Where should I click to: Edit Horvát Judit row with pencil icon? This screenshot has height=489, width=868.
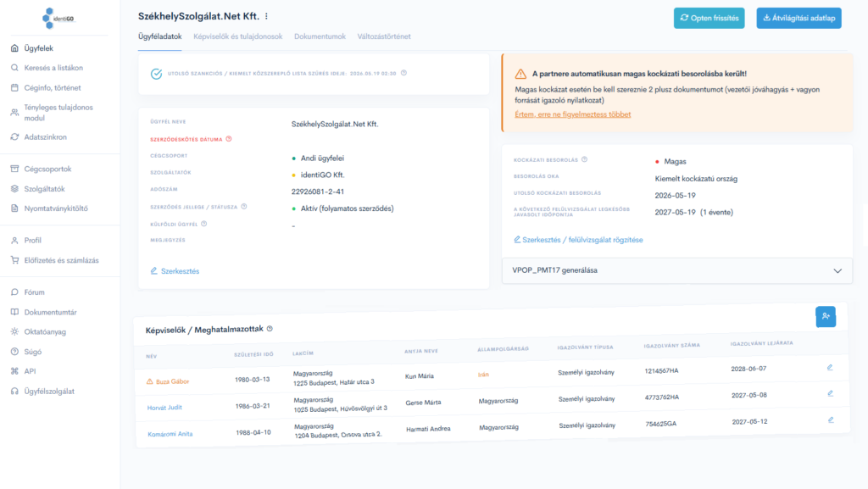pyautogui.click(x=831, y=393)
